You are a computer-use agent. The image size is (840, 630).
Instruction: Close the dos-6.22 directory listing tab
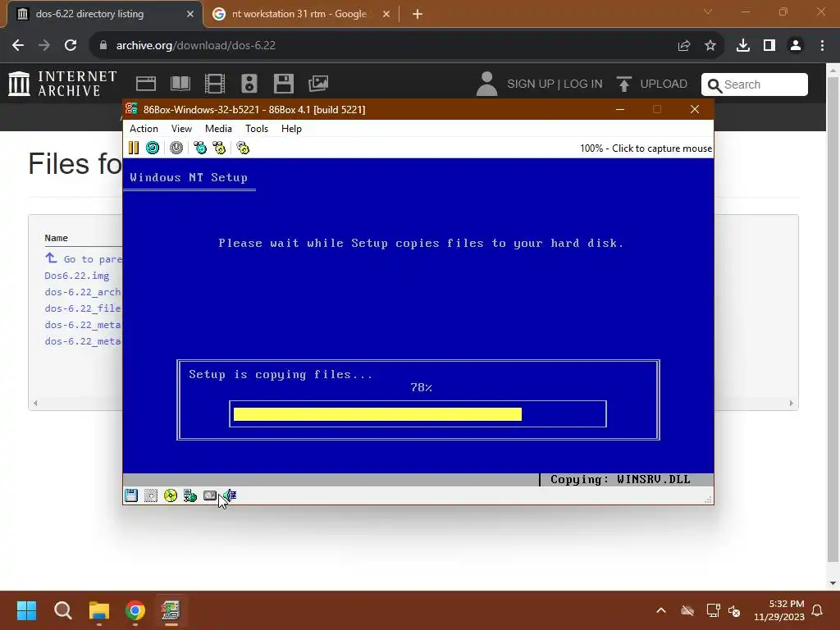coord(190,14)
